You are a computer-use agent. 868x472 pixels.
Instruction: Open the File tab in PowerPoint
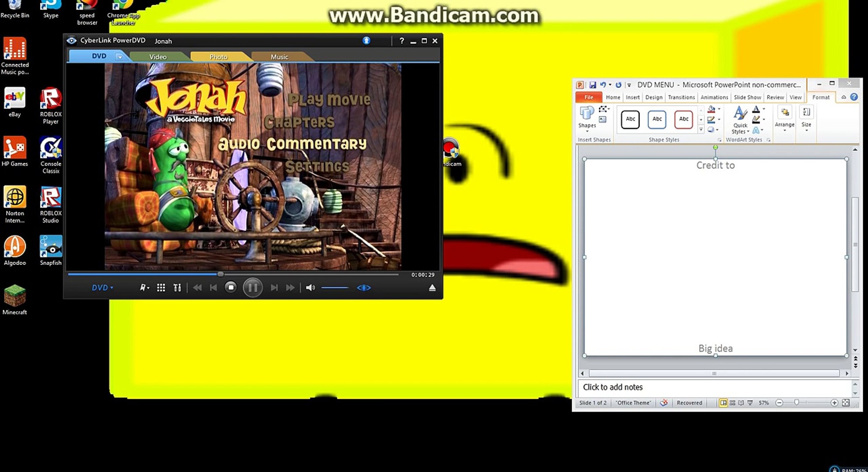point(589,97)
